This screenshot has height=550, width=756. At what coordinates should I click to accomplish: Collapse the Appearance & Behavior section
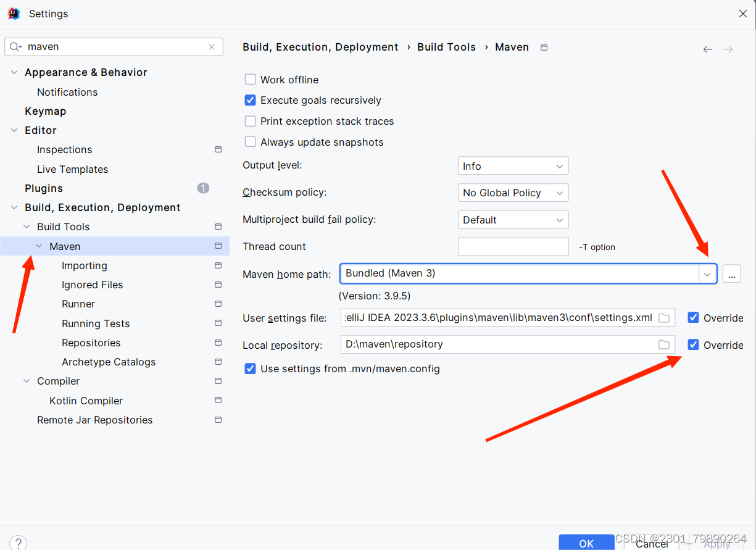tap(15, 72)
